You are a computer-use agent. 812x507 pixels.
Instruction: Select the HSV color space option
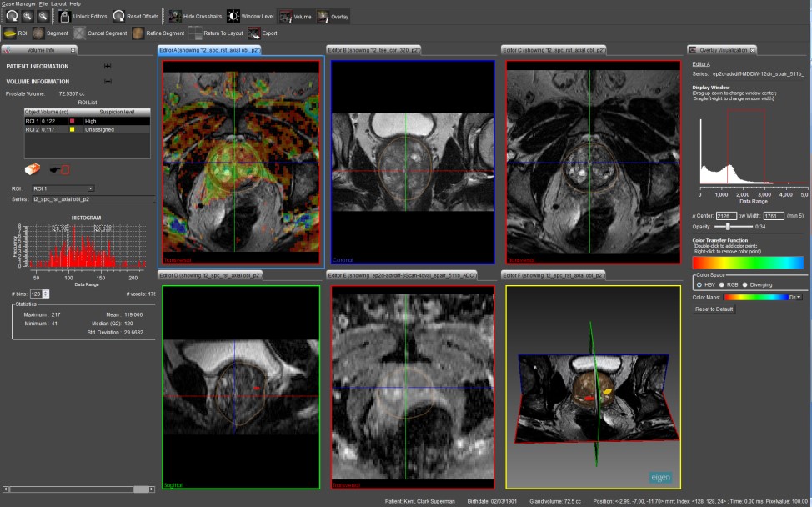pyautogui.click(x=699, y=284)
